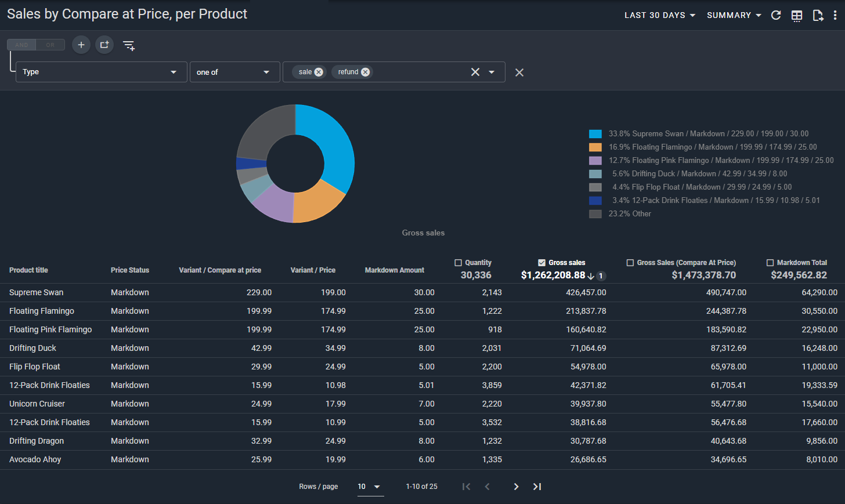Open the Rows per page dropdown
The width and height of the screenshot is (845, 504).
(x=369, y=487)
